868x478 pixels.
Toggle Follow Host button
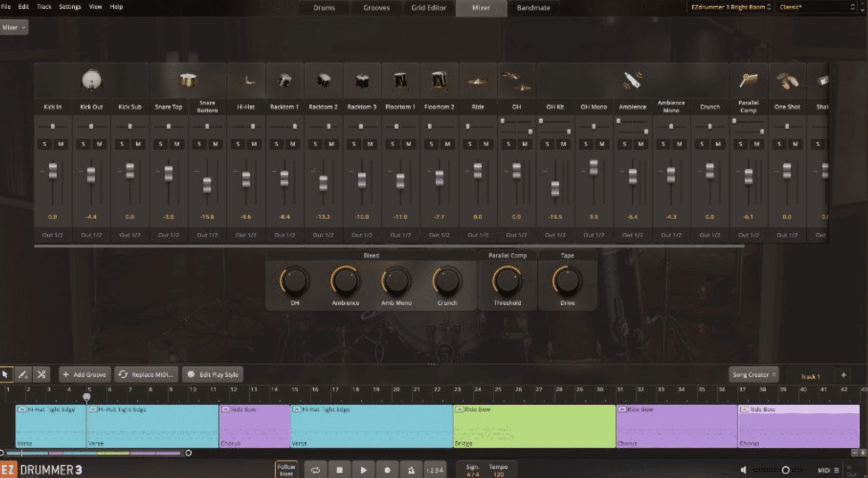(x=286, y=470)
